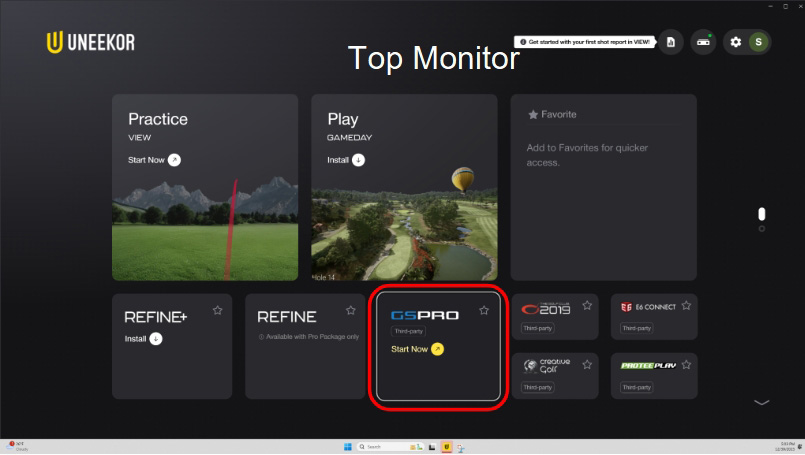Click the Uneekor logo
This screenshot has height=455, width=805.
pos(90,42)
